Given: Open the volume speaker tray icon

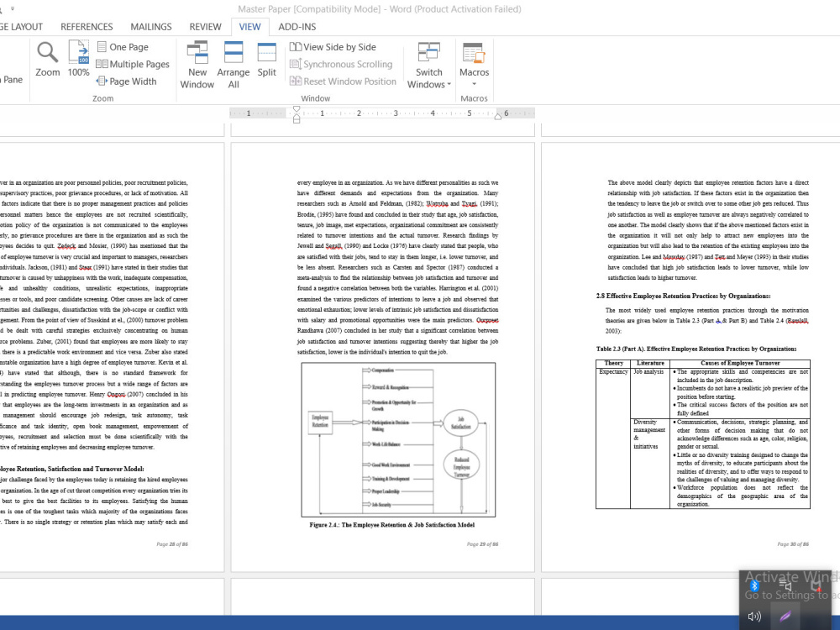Looking at the screenshot, I should 754,617.
